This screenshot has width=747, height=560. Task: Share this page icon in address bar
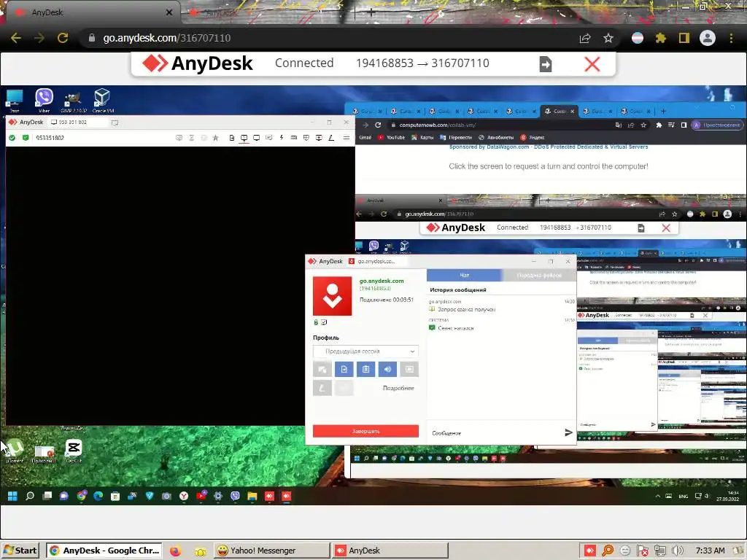tap(585, 38)
